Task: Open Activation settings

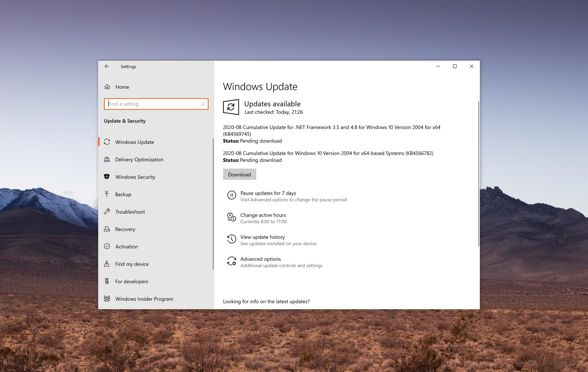Action: click(x=156, y=247)
